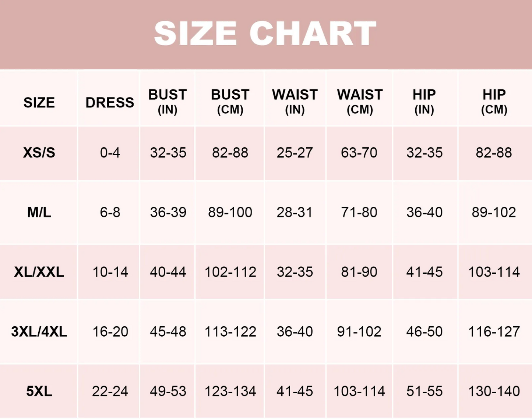The image size is (532, 419).
Task: Click the 3XL/4XL size label
Action: pos(39,331)
